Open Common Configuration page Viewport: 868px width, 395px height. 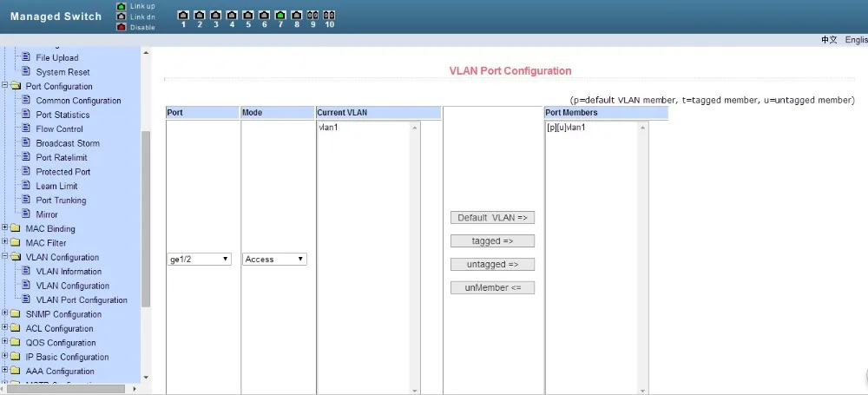pyautogui.click(x=79, y=101)
